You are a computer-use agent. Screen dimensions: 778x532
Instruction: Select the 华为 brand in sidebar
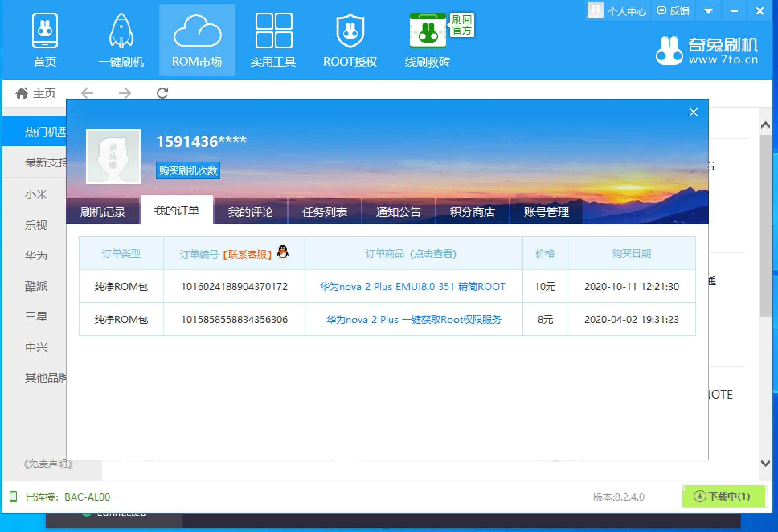click(36, 256)
